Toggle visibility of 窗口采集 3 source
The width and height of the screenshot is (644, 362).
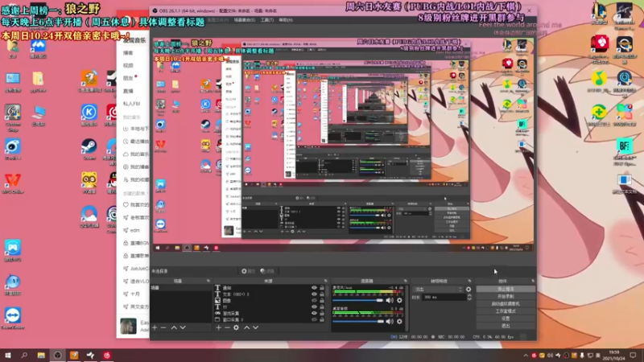tap(314, 319)
